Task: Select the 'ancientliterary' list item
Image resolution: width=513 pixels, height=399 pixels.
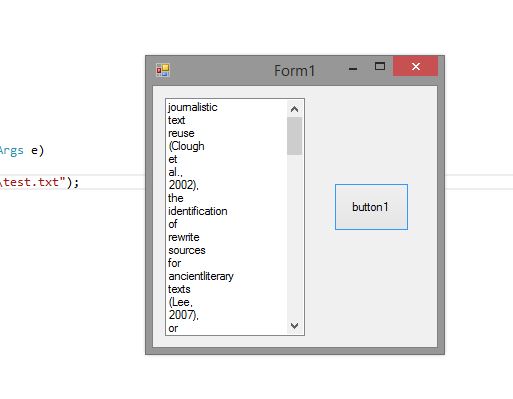Action: click(x=226, y=276)
